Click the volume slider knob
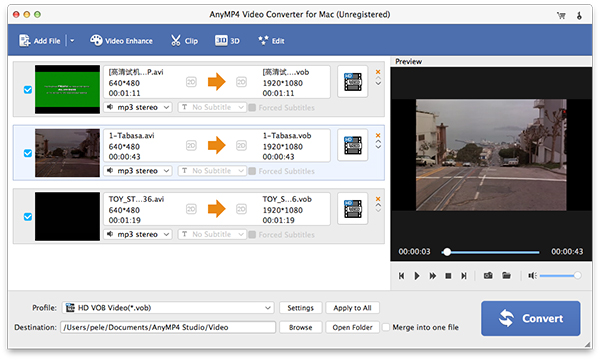This screenshot has height=360, width=600. pyautogui.click(x=577, y=275)
